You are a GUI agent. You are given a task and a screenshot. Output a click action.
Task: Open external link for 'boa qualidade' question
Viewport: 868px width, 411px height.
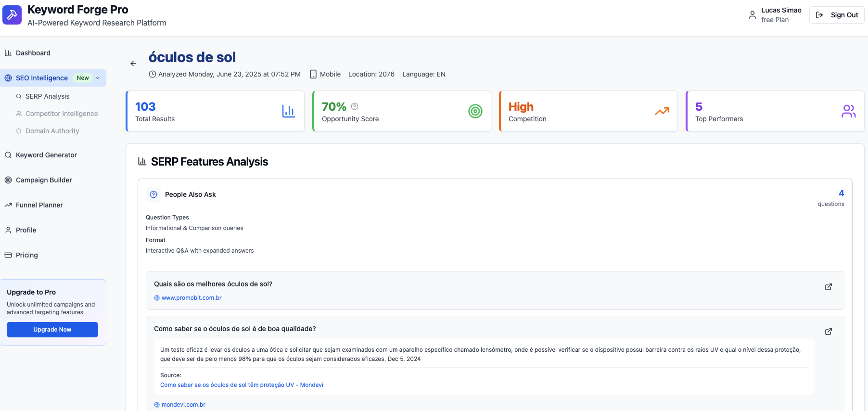[829, 332]
